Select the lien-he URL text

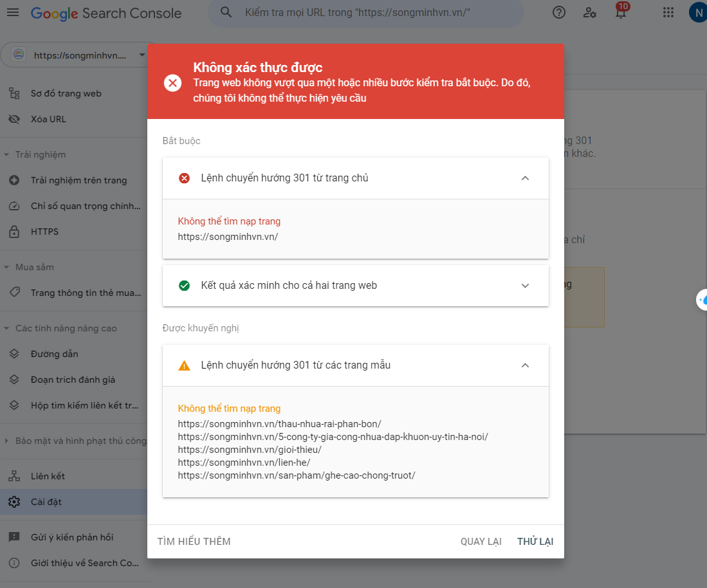coord(244,462)
